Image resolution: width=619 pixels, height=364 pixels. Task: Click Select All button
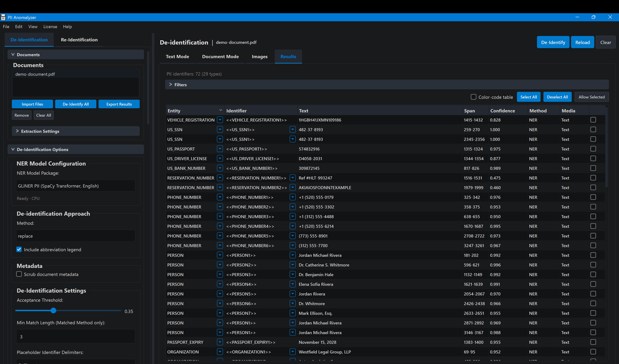529,97
